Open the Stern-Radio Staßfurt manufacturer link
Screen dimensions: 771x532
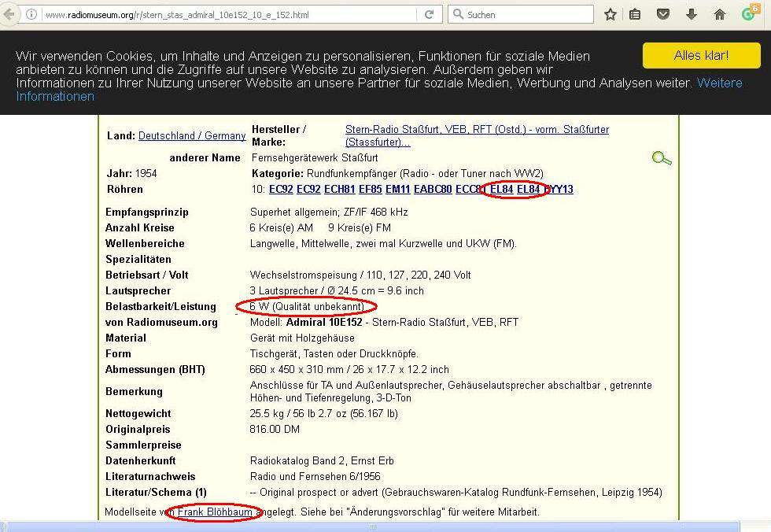(477, 135)
